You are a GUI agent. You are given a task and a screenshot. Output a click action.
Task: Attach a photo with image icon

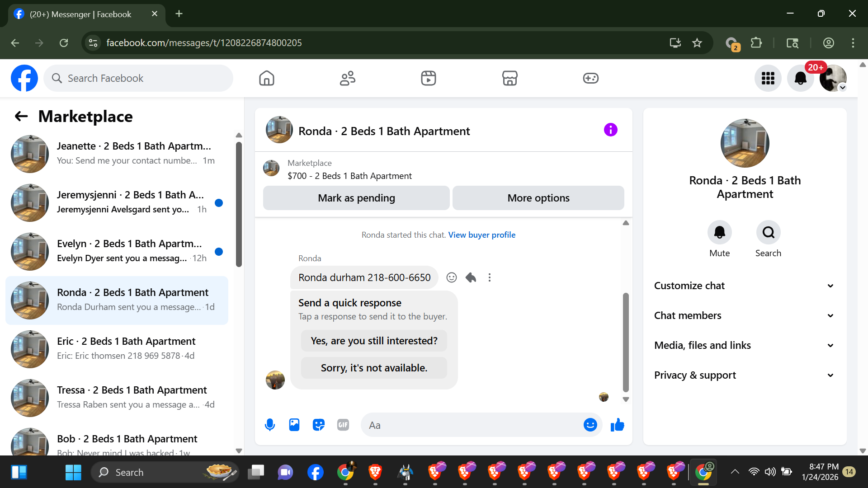(294, 425)
